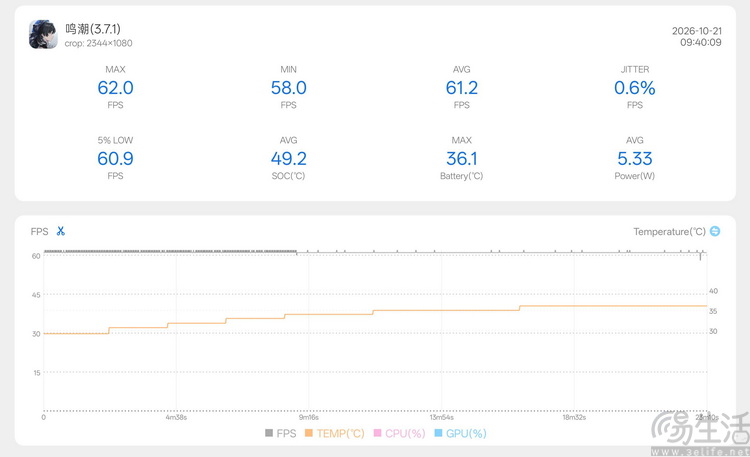Click the JITTER label

point(635,69)
